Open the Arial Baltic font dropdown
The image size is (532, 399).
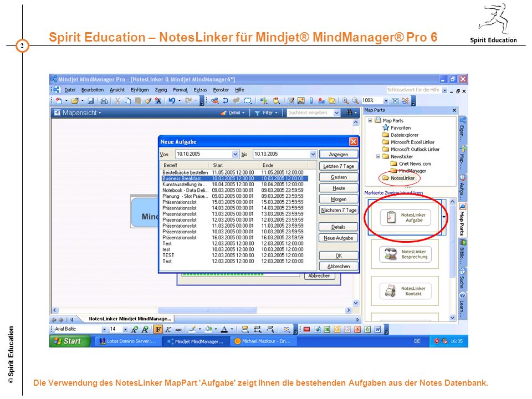point(104,329)
